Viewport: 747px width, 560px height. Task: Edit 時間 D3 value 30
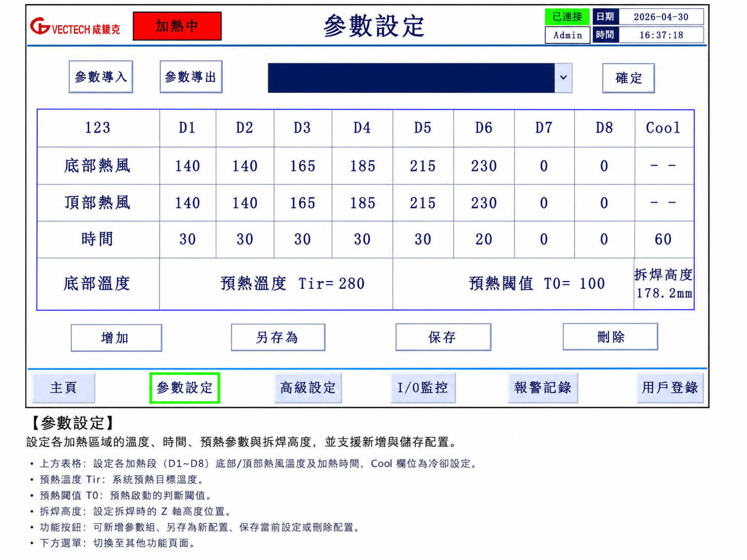303,239
